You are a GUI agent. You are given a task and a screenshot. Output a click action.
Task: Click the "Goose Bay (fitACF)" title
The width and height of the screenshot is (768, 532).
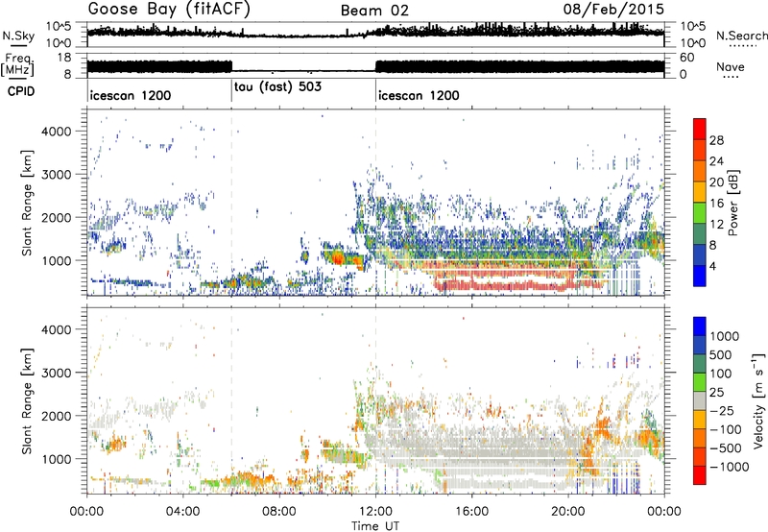pyautogui.click(x=169, y=10)
